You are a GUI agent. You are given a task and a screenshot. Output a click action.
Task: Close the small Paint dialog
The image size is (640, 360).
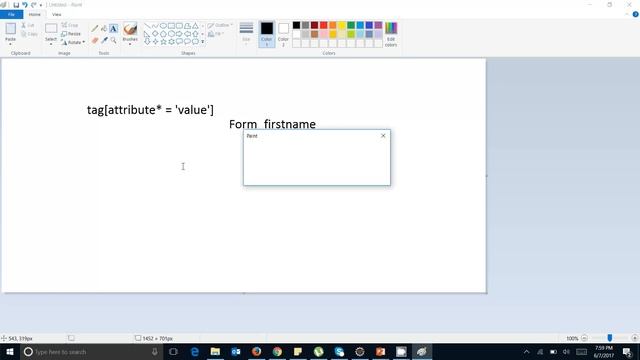click(383, 136)
